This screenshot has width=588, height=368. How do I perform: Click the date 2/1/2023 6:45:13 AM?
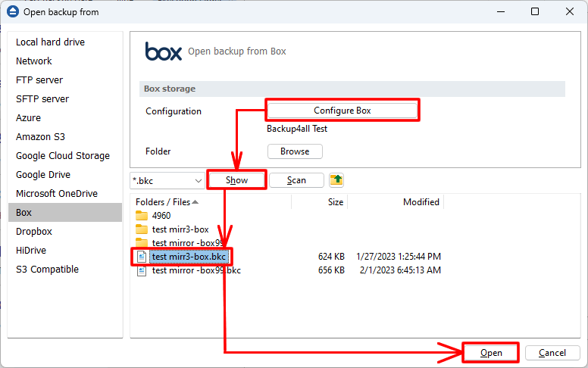[400, 270]
